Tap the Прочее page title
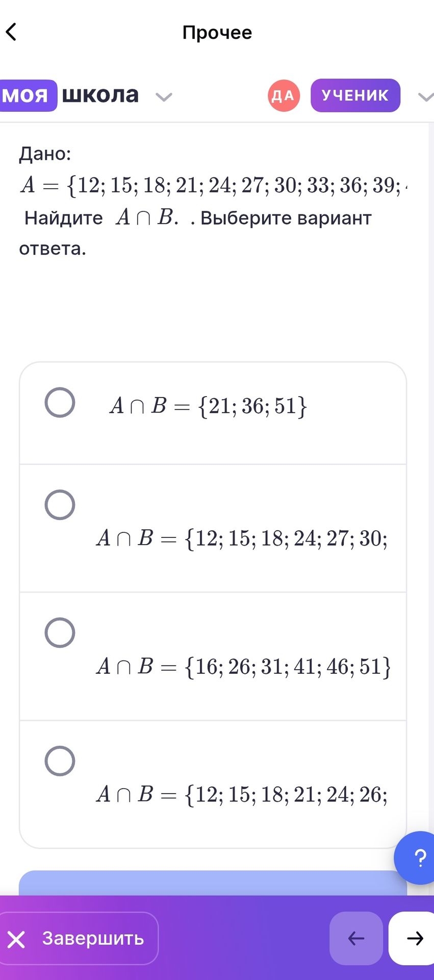The image size is (434, 980). (x=217, y=32)
